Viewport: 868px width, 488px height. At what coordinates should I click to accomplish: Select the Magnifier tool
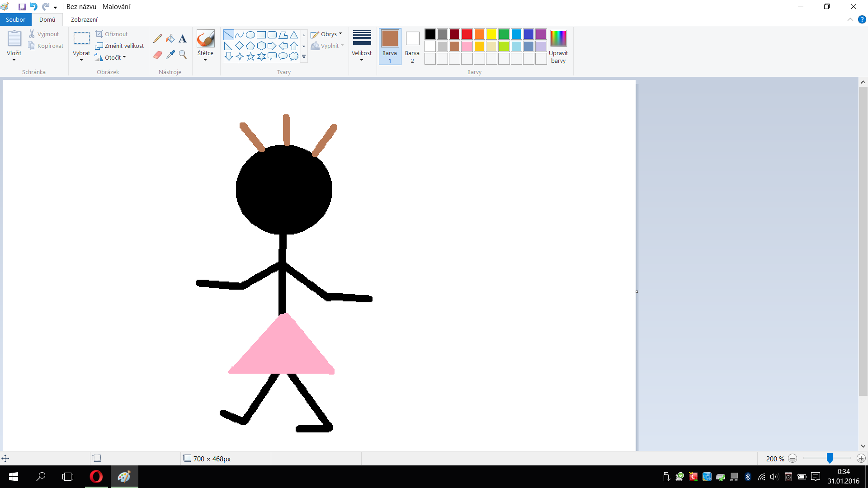pos(183,55)
